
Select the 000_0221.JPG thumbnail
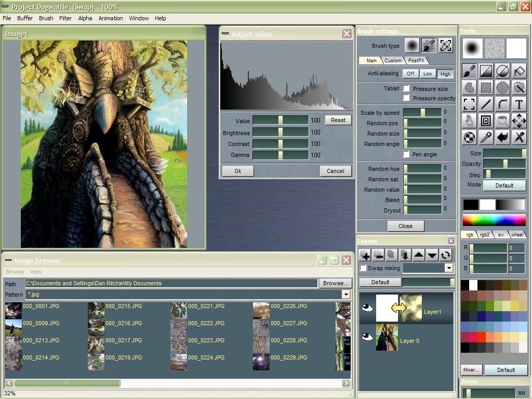[179, 311]
